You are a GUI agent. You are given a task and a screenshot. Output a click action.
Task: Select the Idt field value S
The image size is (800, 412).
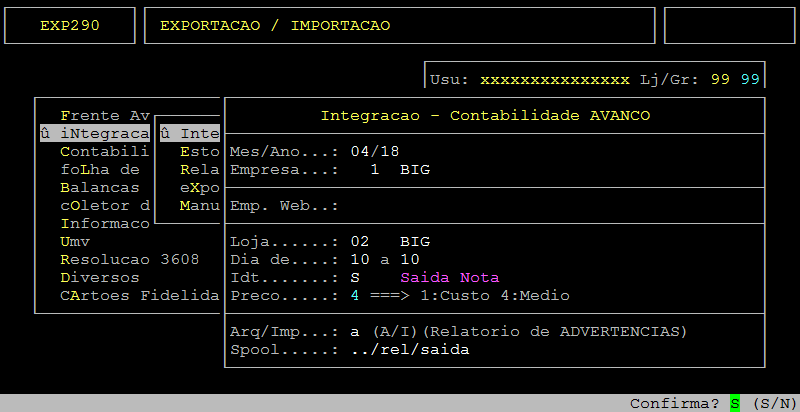[355, 278]
